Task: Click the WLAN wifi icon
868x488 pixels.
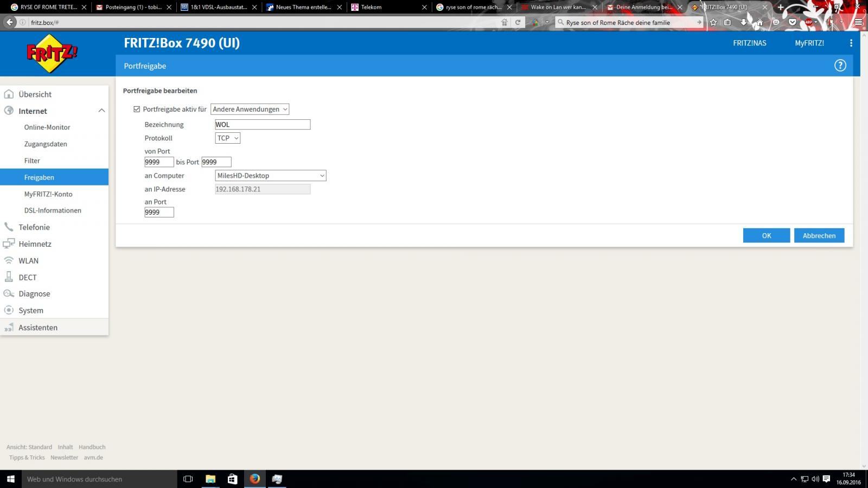Action: click(9, 260)
